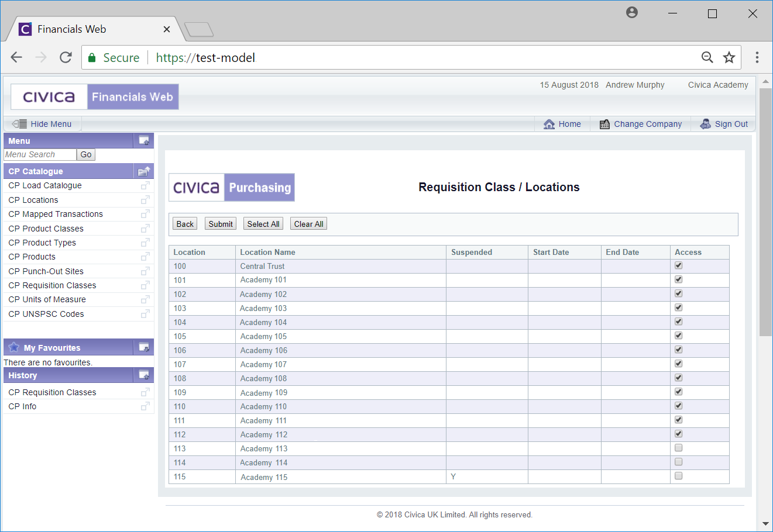The image size is (773, 532).
Task: Click the zoom magnifier icon in address bar
Action: pyautogui.click(x=707, y=57)
